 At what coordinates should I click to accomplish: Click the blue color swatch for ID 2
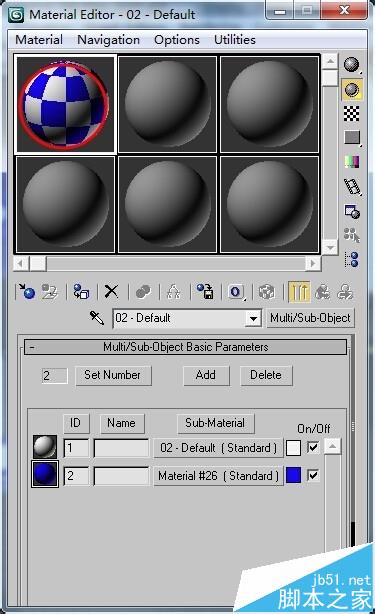(x=293, y=475)
